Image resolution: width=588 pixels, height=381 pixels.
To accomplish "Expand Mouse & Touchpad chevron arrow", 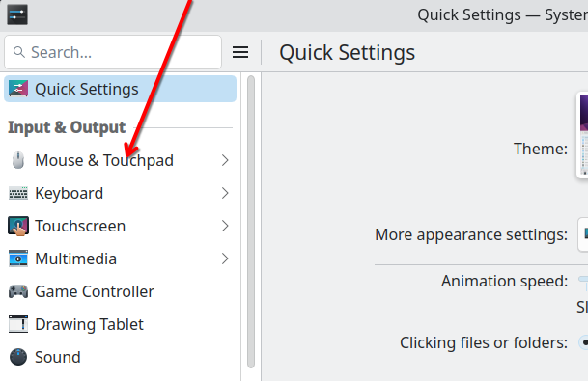I will tap(225, 160).
